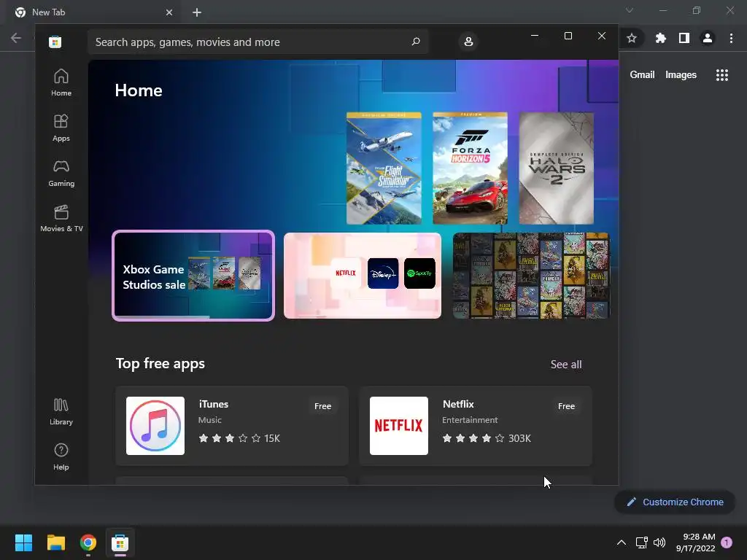Click Customize Chrome button
Screen dimensions: 747x560
click(x=675, y=502)
